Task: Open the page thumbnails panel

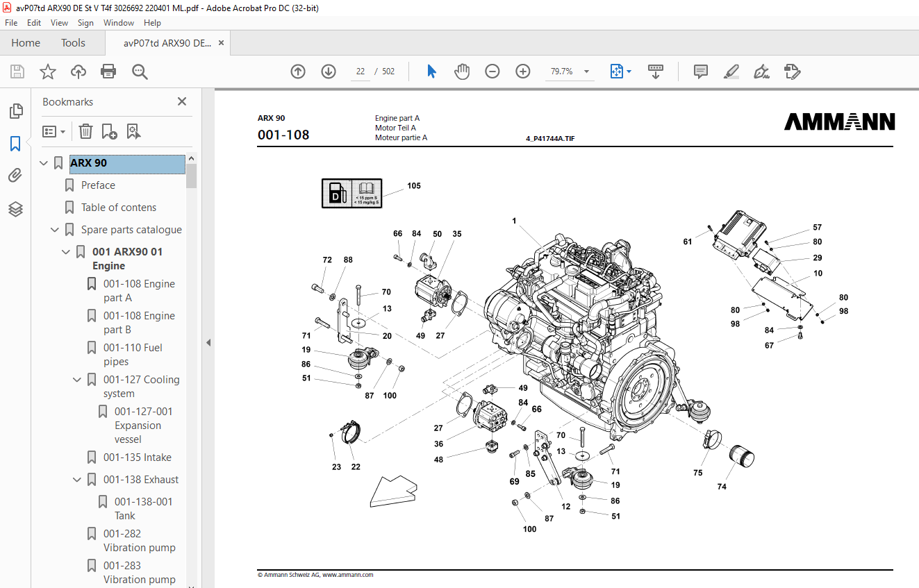Action: pos(15,111)
